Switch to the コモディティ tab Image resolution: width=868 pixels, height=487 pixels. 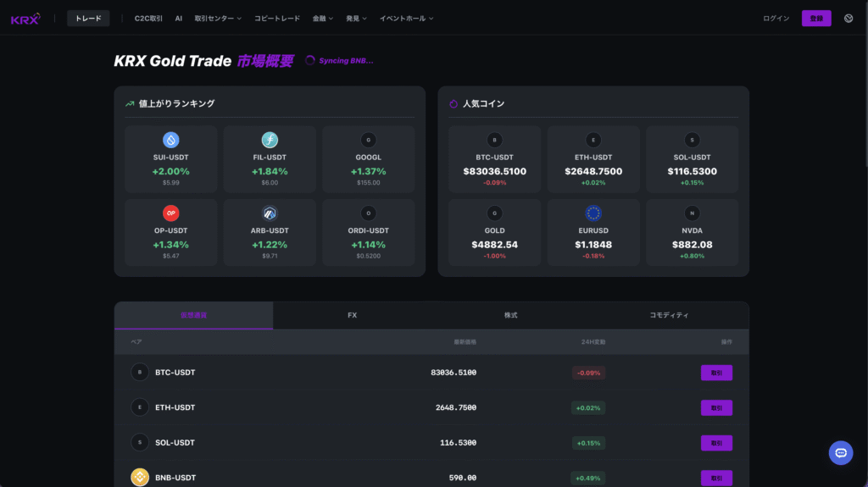(x=669, y=315)
